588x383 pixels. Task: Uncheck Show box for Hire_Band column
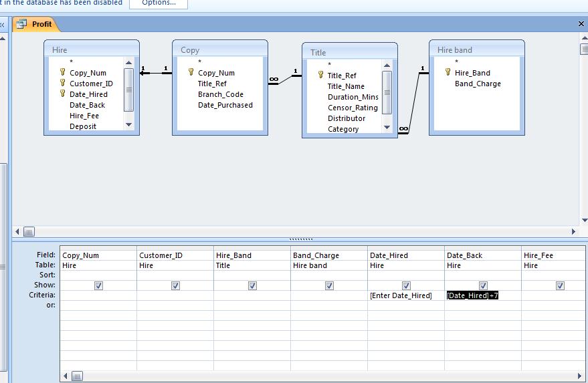coord(252,285)
